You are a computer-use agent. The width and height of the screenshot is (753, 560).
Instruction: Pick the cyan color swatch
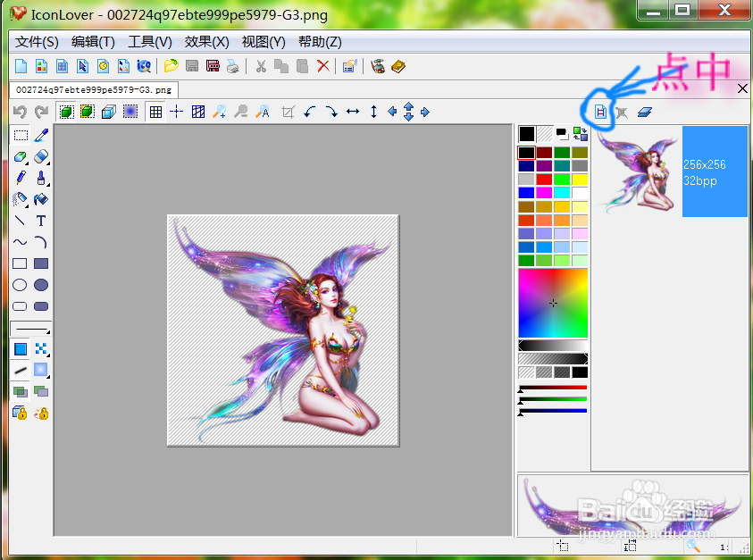tap(562, 193)
